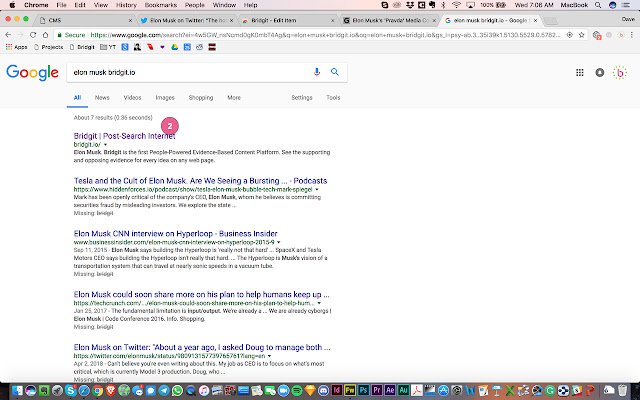Open 'Elon Musk could soon share more' result
Viewport: 640px width, 400px height.
pos(202,294)
